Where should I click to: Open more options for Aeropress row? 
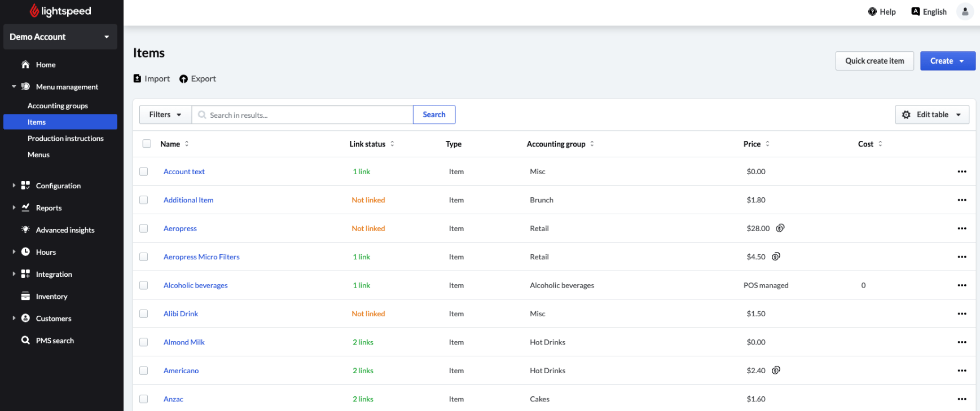pyautogui.click(x=961, y=228)
